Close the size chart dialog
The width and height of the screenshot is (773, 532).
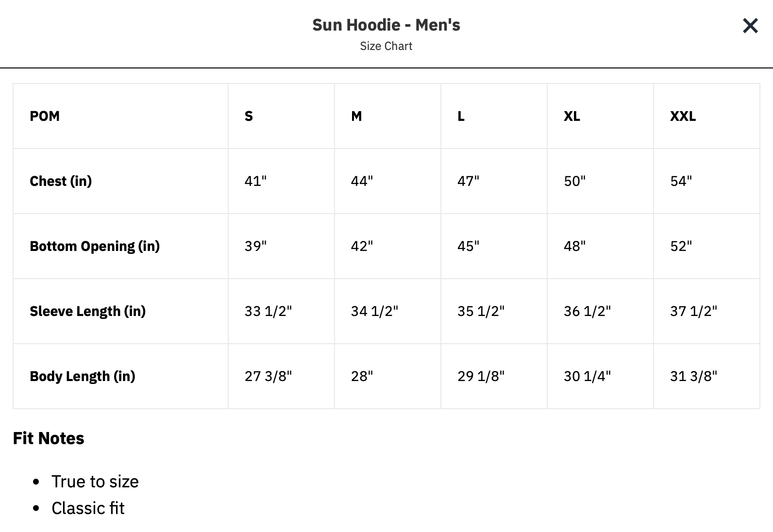pos(750,26)
